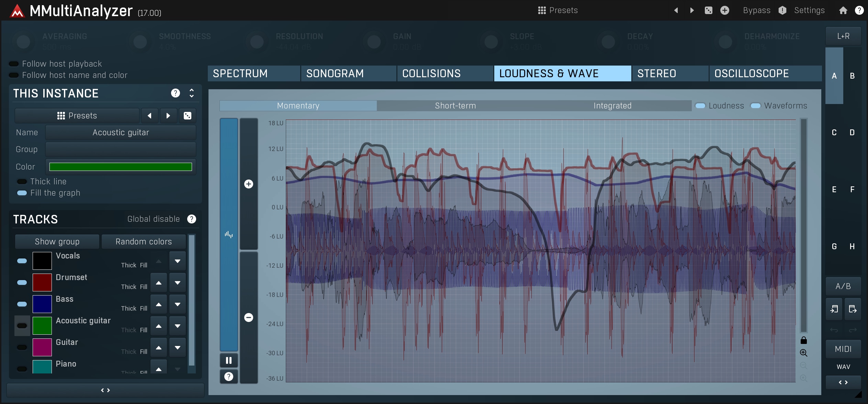
Task: Open the green instance color swatch
Action: 121,167
